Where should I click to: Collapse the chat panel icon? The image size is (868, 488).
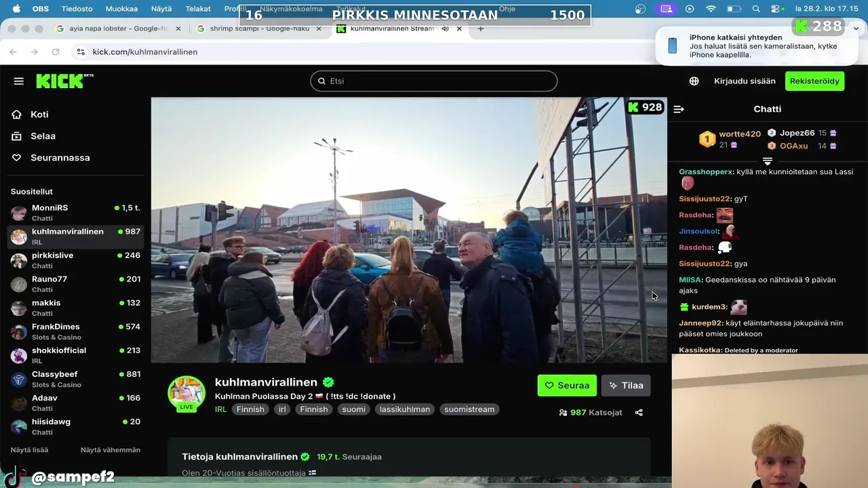[679, 109]
